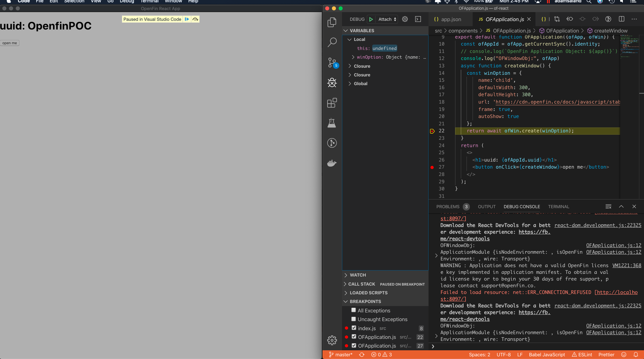Viewport: 644px width, 359px height.
Task: Open Source Control view showing 5 pending changes
Action: pyautogui.click(x=332, y=63)
